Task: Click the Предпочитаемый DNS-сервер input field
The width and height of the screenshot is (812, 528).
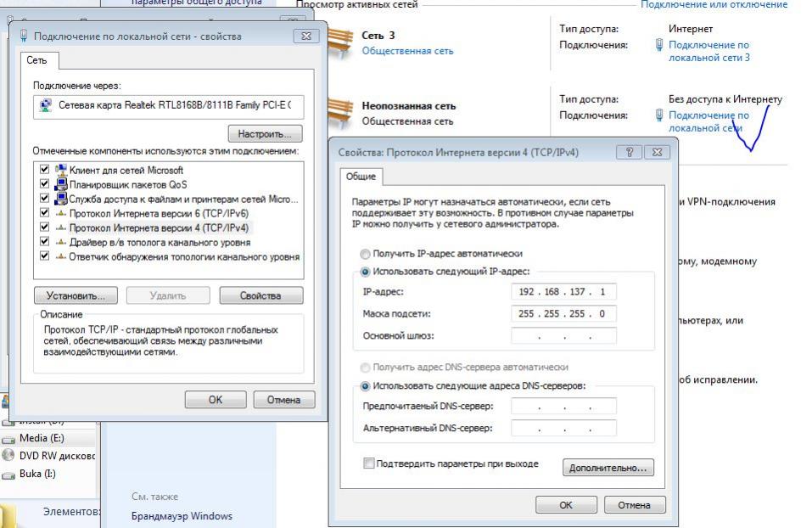Action: [x=564, y=407]
